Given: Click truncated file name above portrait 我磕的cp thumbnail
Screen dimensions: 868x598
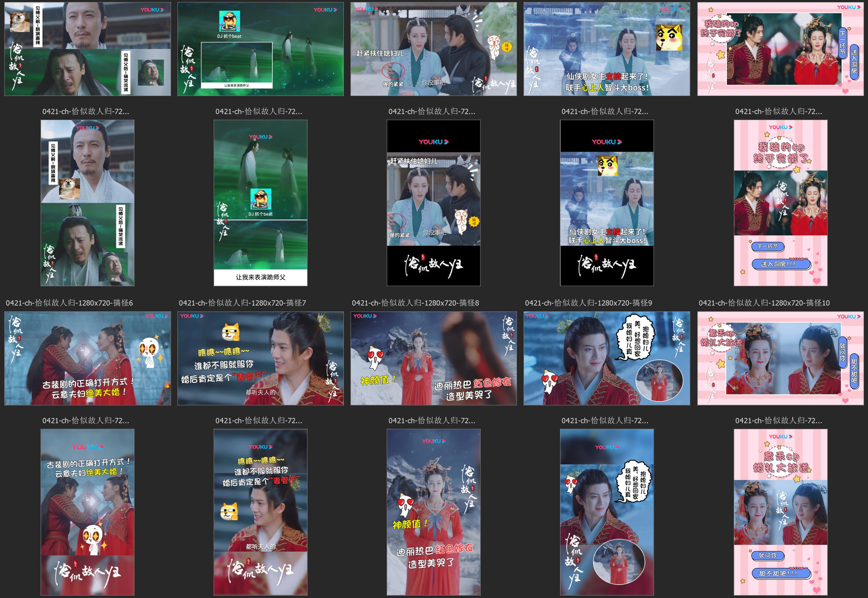Looking at the screenshot, I should tap(779, 111).
